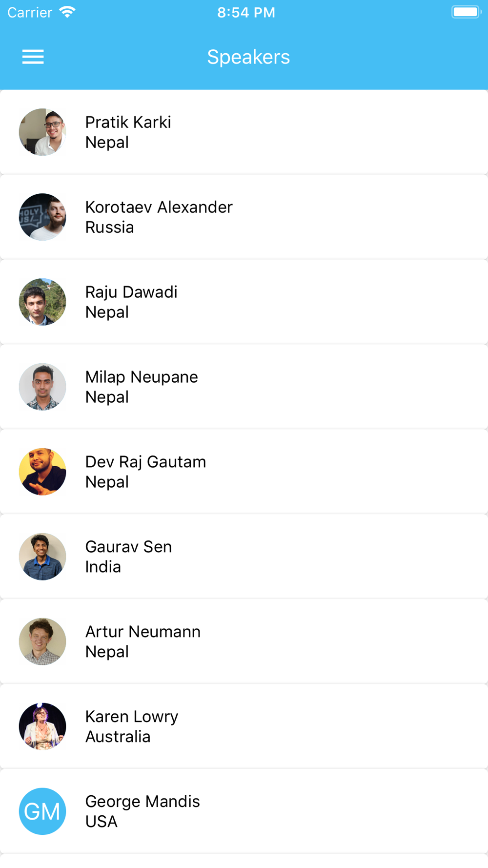Tap the GM initials avatar
The height and width of the screenshot is (868, 488).
coord(42,811)
